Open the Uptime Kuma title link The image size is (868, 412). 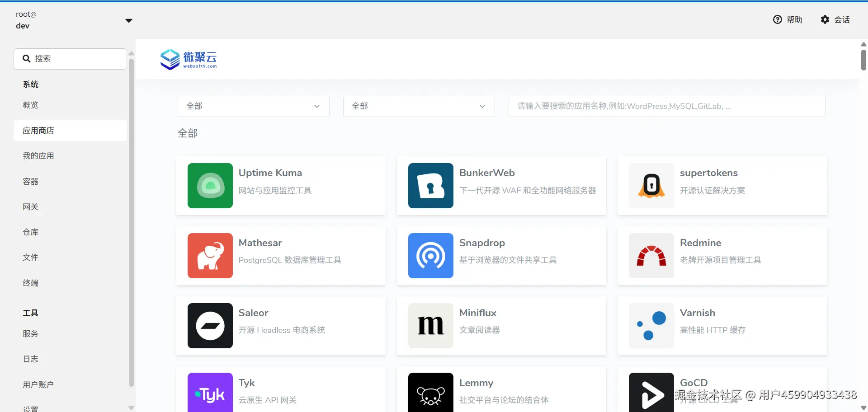click(x=270, y=173)
